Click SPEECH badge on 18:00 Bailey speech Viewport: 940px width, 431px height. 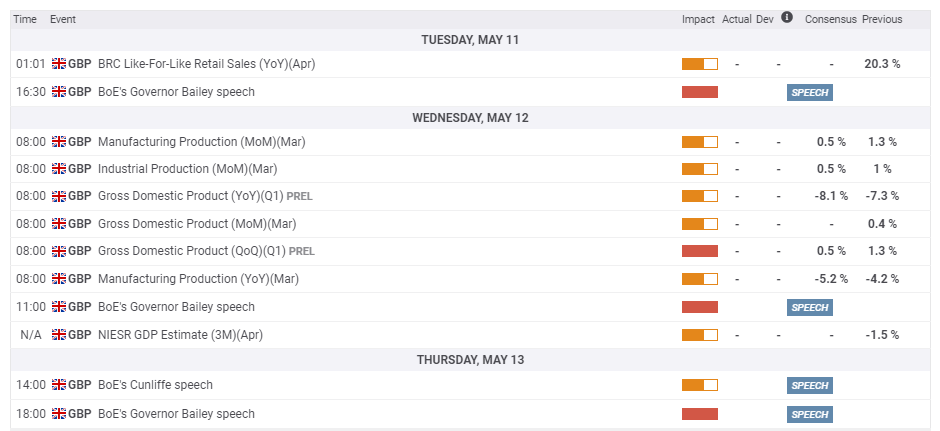click(x=810, y=414)
